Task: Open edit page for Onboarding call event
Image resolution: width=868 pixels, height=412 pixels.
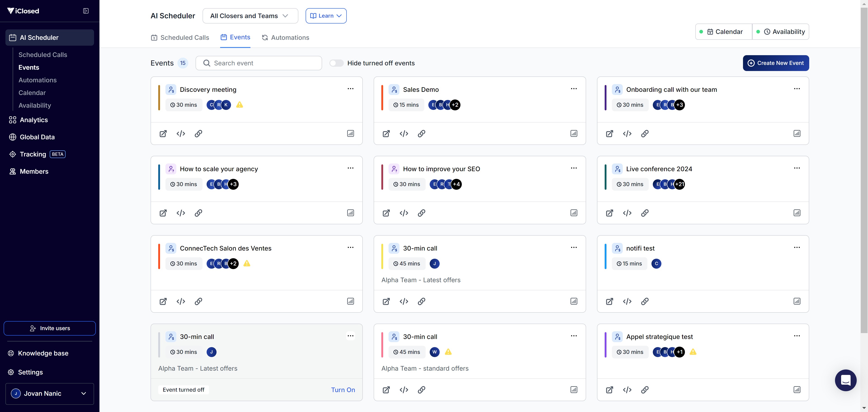Action: (609, 133)
